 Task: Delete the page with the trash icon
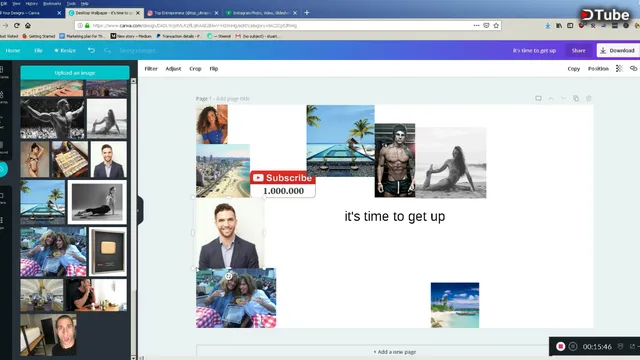(x=589, y=98)
